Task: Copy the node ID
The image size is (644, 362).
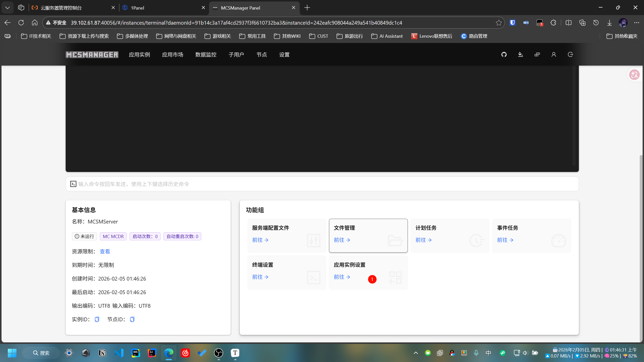Action: [x=132, y=319]
